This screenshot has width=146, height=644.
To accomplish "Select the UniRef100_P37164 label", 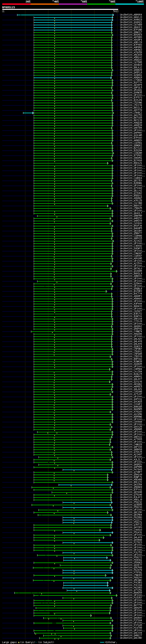I will tap(131, 620).
